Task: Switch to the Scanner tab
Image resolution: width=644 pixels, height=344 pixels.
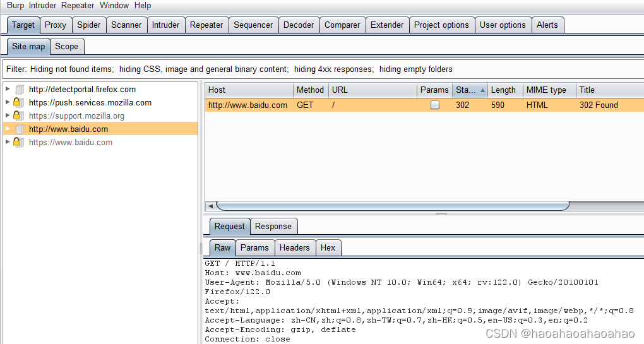Action: [x=126, y=25]
